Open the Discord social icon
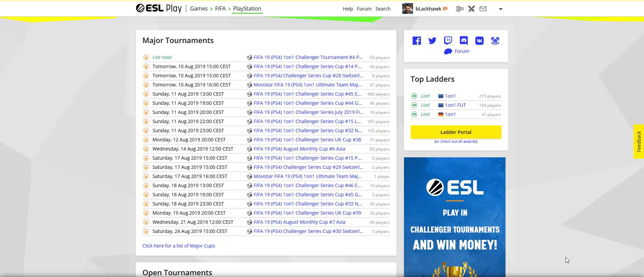Viewport: 644px width, 277px height. click(x=464, y=41)
